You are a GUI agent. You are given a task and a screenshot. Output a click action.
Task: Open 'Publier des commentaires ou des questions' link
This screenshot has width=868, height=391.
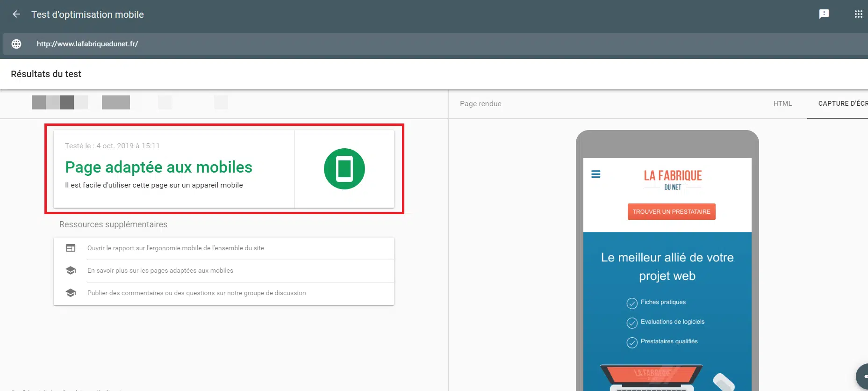(196, 293)
